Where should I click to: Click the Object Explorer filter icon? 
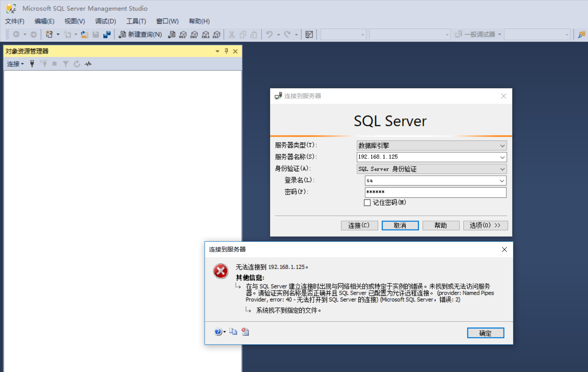tap(66, 63)
